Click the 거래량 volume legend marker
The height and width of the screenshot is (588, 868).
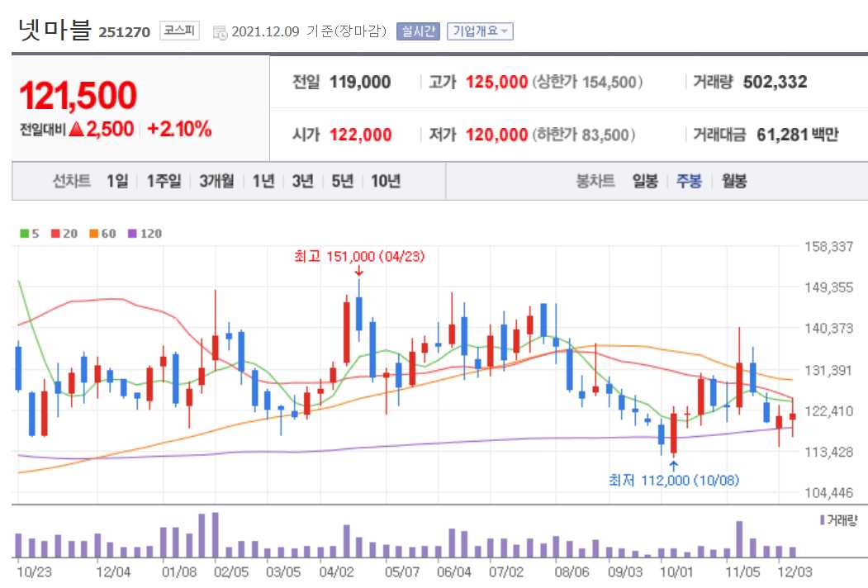click(x=838, y=520)
